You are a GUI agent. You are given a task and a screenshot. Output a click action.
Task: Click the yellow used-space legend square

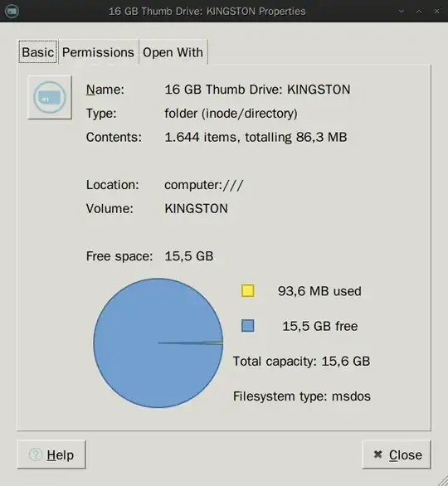click(x=248, y=291)
